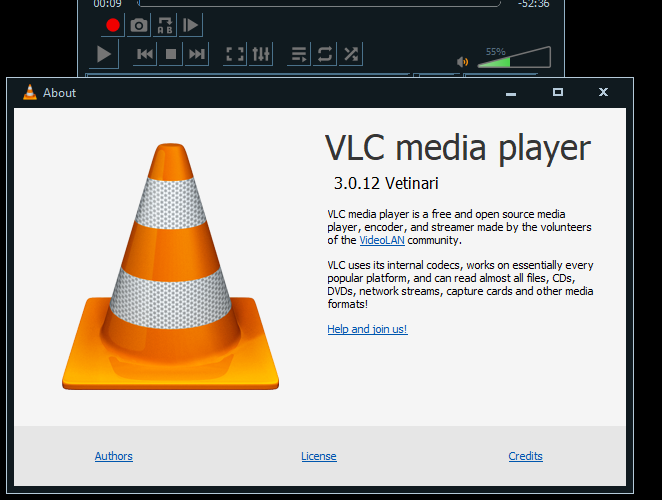Viewport: 662px width, 500px height.
Task: Show the playlist in VLC player
Action: point(299,54)
